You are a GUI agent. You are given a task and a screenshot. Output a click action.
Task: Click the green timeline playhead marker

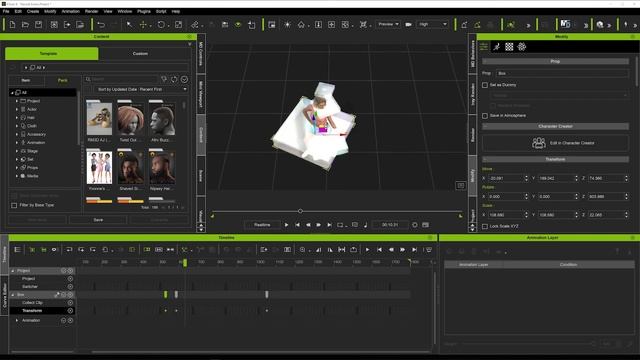pyautogui.click(x=185, y=263)
